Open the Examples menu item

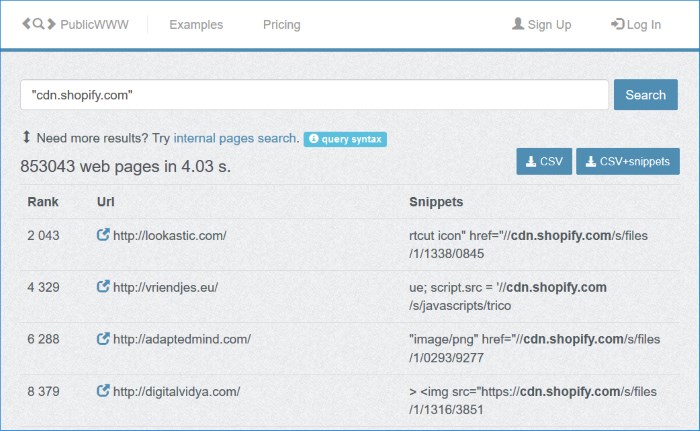pyautogui.click(x=196, y=25)
